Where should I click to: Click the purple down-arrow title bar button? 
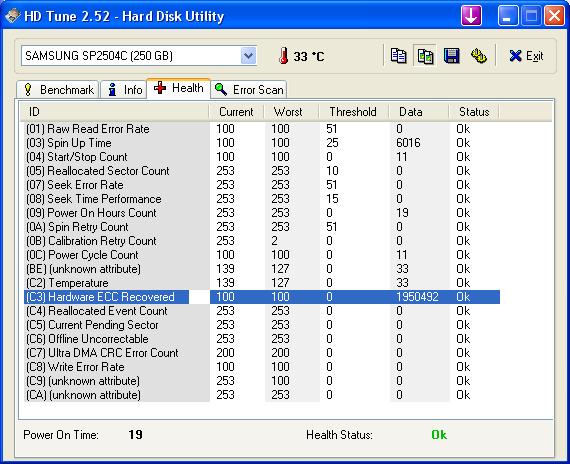(471, 16)
